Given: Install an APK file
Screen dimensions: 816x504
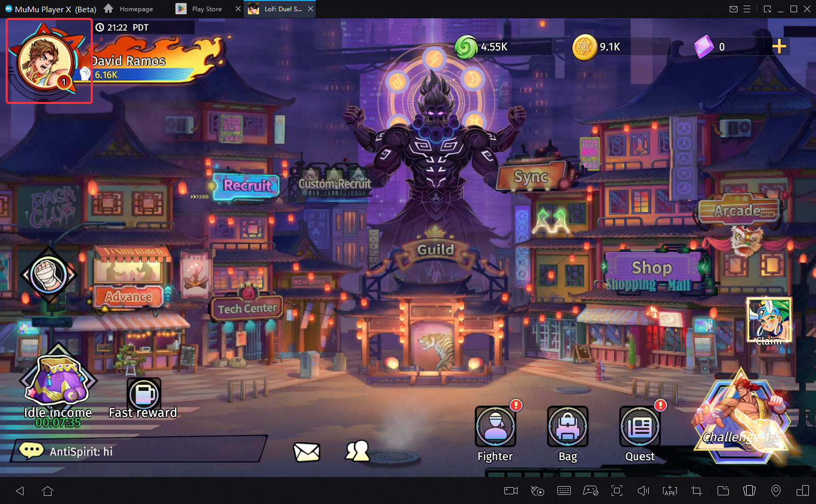Looking at the screenshot, I should (670, 491).
